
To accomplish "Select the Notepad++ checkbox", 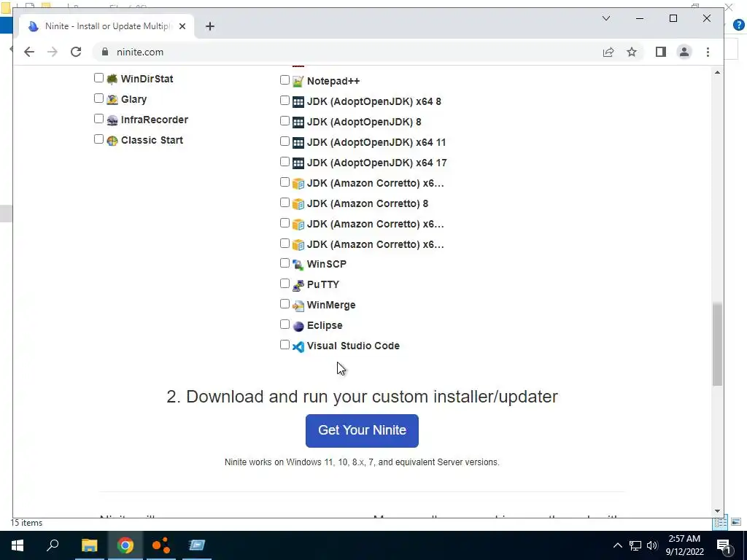I will pyautogui.click(x=285, y=80).
